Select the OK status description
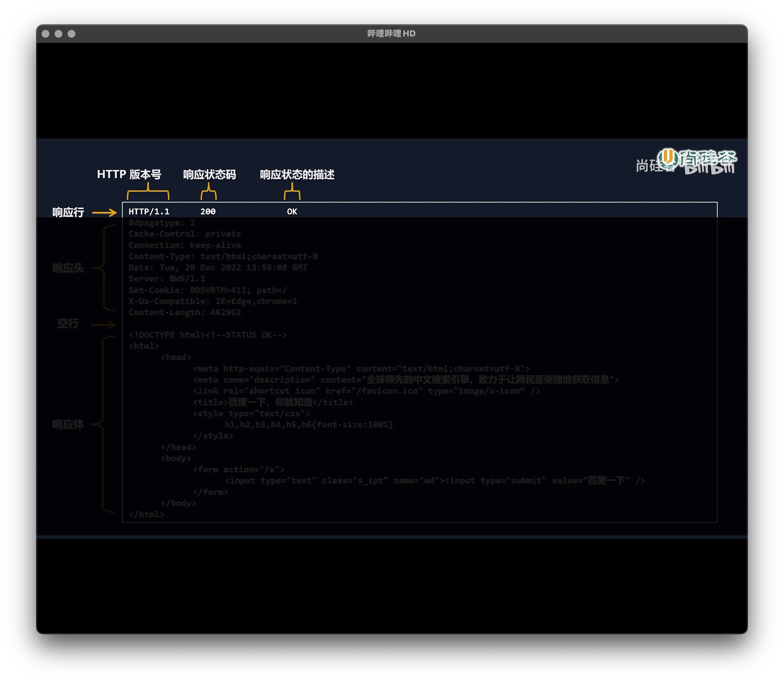The image size is (784, 682). click(292, 212)
